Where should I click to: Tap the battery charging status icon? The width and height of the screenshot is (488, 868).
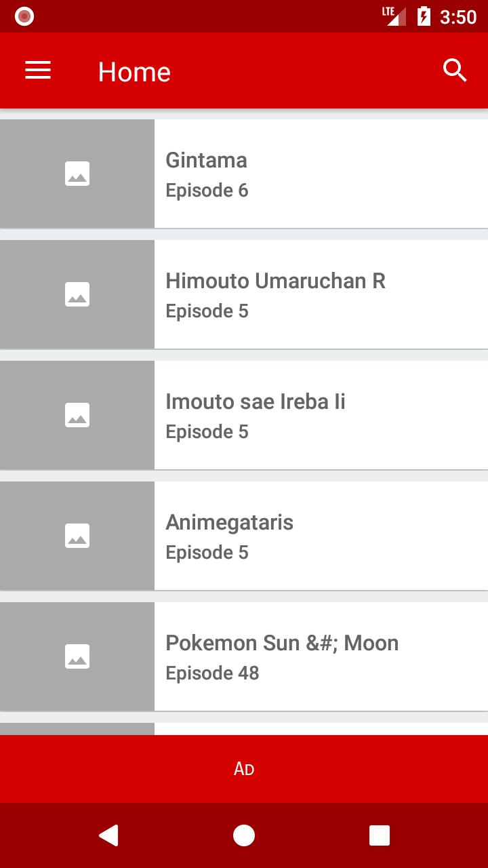pyautogui.click(x=424, y=16)
